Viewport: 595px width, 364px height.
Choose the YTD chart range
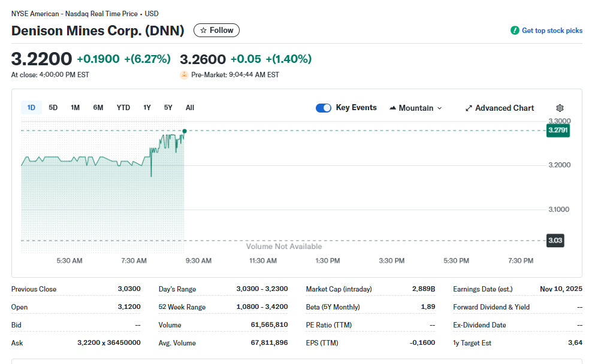click(x=123, y=108)
